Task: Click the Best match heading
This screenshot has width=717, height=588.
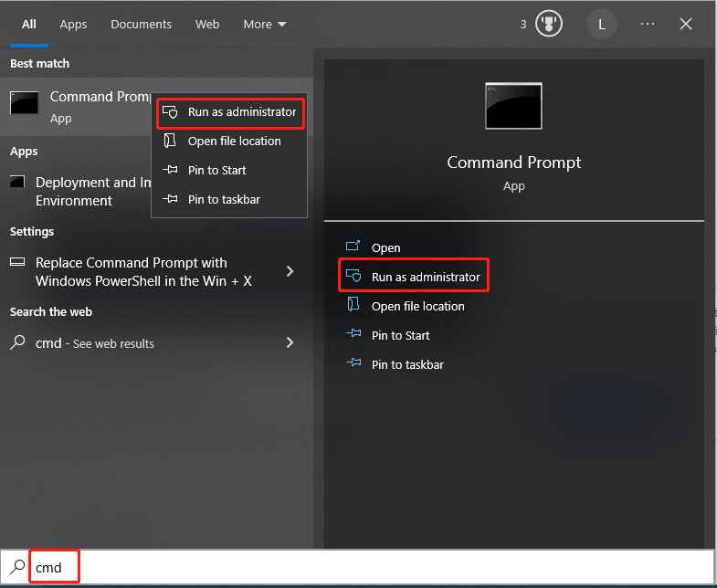Action: [40, 64]
